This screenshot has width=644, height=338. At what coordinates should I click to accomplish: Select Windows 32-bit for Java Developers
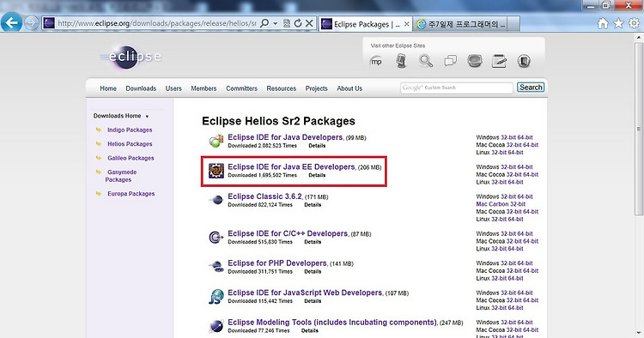(508, 137)
